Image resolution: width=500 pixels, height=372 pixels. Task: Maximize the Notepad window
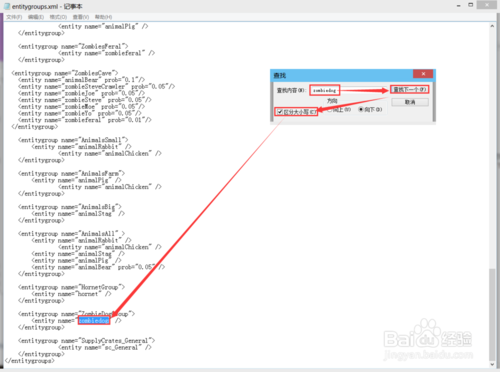(x=471, y=5)
